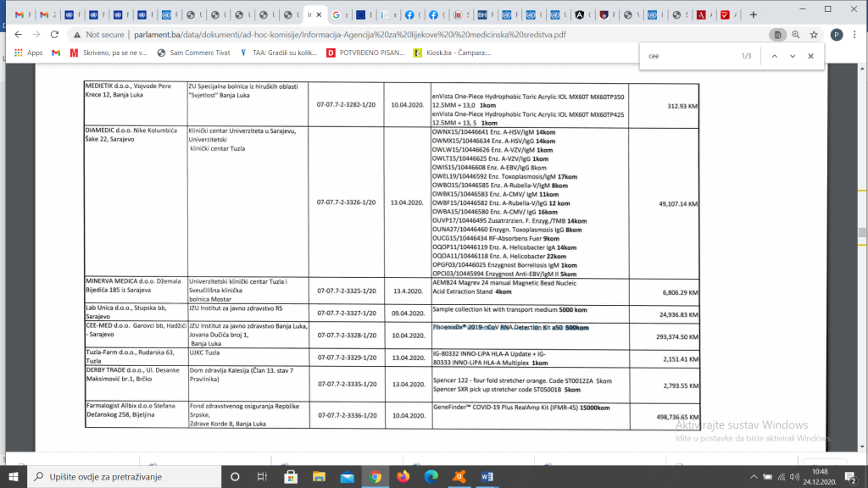Open the Chrome profile avatar
Screen dimensions: 868x488
[837, 34]
